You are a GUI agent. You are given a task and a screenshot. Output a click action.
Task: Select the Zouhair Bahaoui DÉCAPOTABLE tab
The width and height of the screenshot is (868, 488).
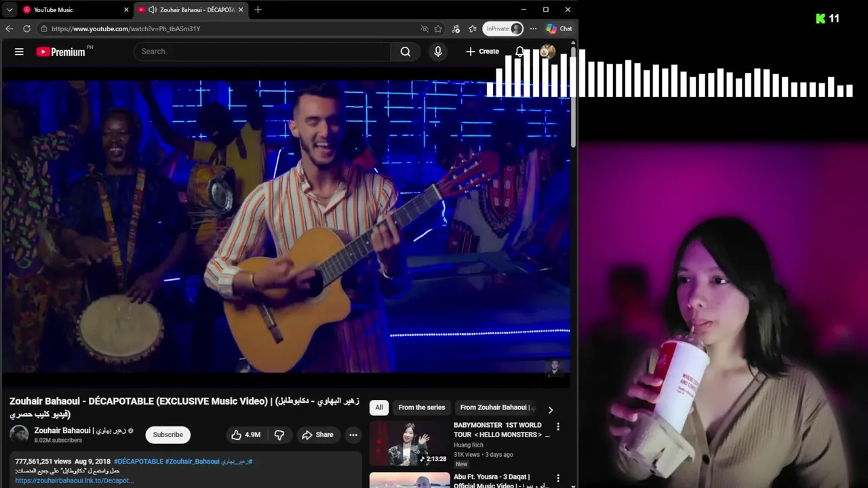pos(191,9)
